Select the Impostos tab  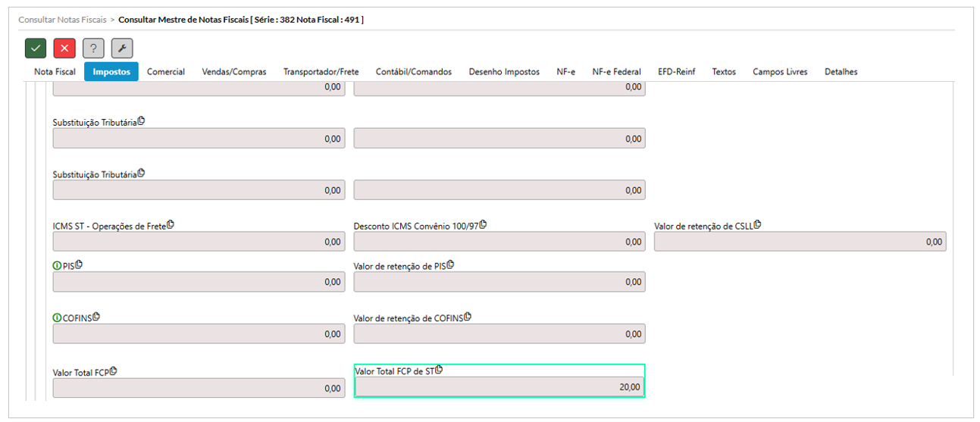pos(111,72)
